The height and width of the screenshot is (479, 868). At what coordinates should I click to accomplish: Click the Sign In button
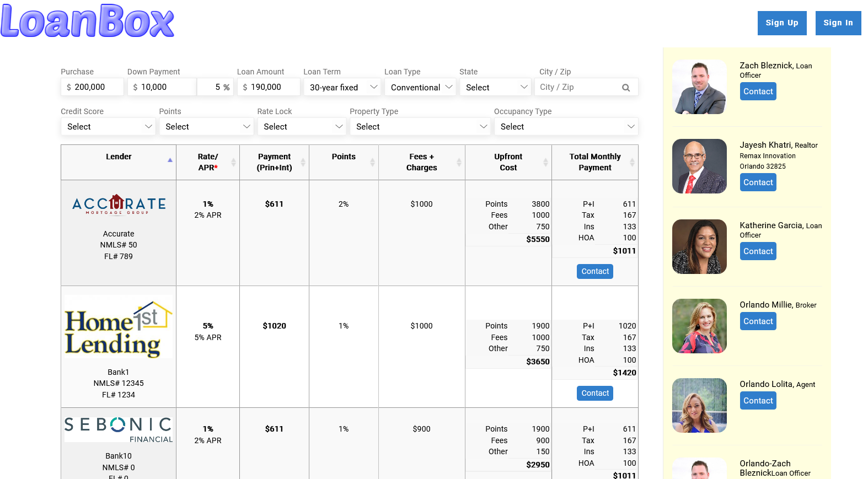838,23
